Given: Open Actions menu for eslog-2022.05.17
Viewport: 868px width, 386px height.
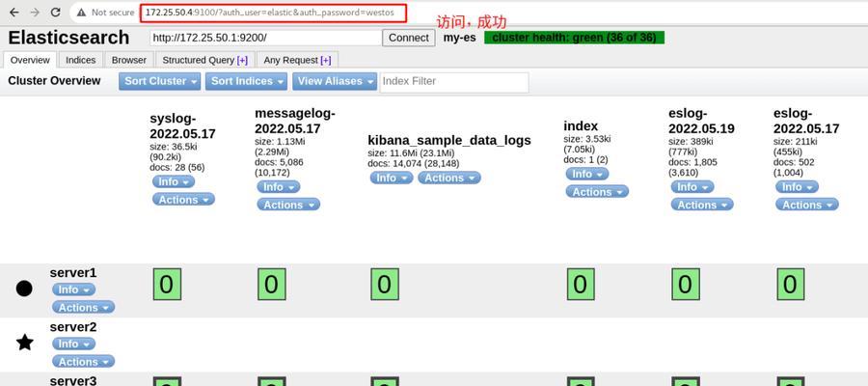Looking at the screenshot, I should 807,205.
